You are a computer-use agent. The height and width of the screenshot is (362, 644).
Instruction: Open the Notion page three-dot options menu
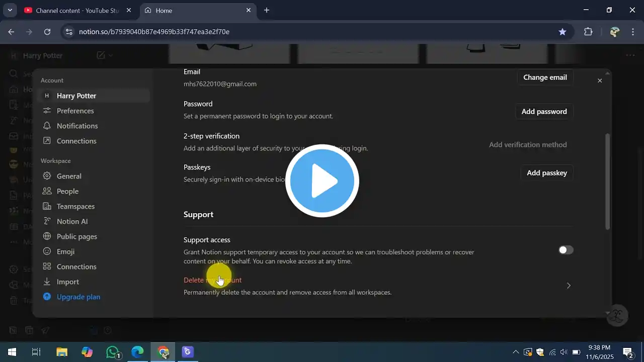click(630, 55)
